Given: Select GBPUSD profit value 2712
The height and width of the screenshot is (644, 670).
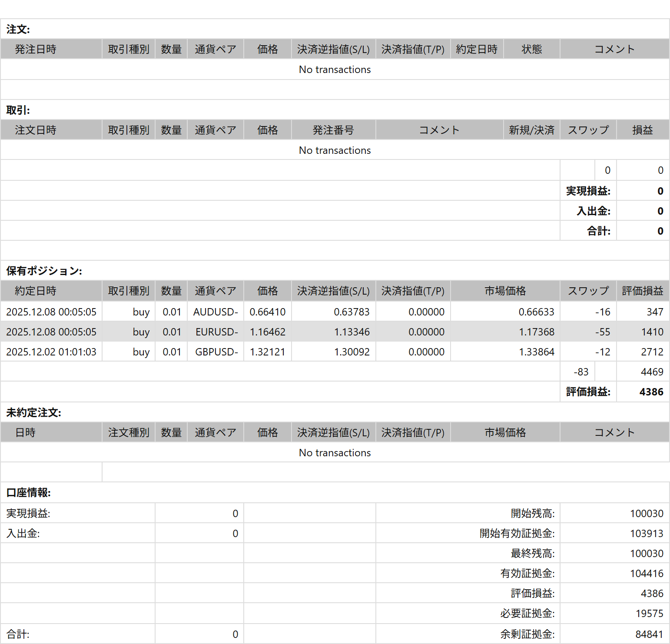Looking at the screenshot, I should click(652, 352).
